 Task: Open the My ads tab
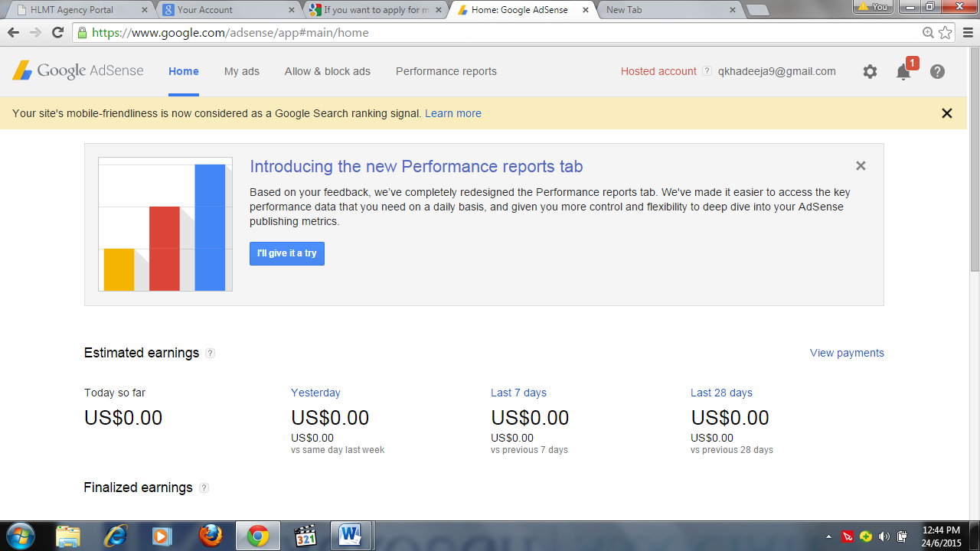(x=242, y=71)
